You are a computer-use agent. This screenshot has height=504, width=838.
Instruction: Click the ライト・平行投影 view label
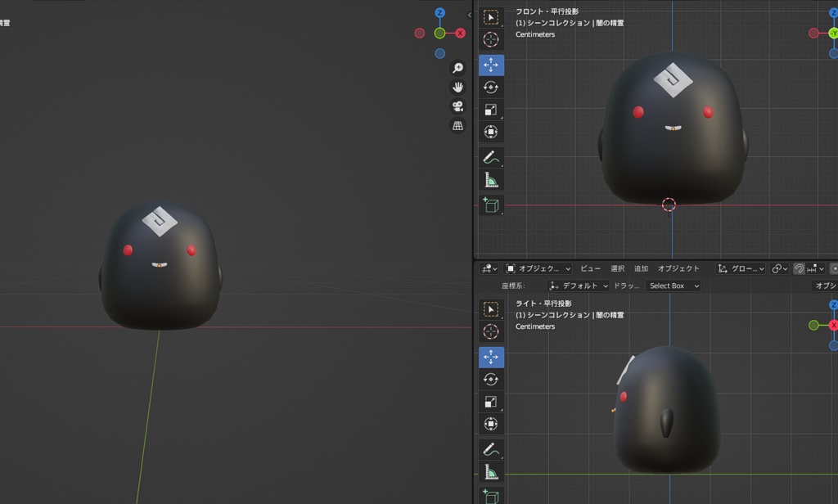pyautogui.click(x=543, y=304)
